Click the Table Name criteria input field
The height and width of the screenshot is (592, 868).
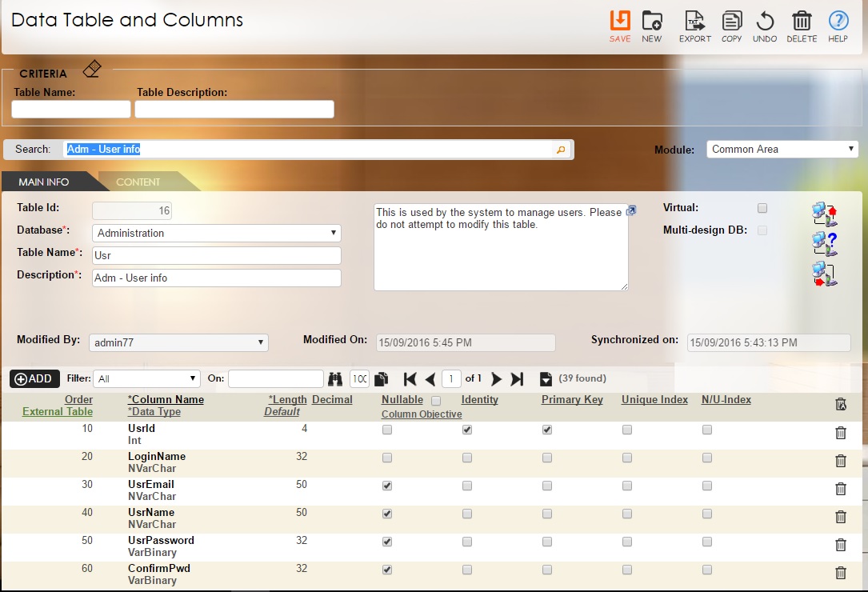[70, 109]
